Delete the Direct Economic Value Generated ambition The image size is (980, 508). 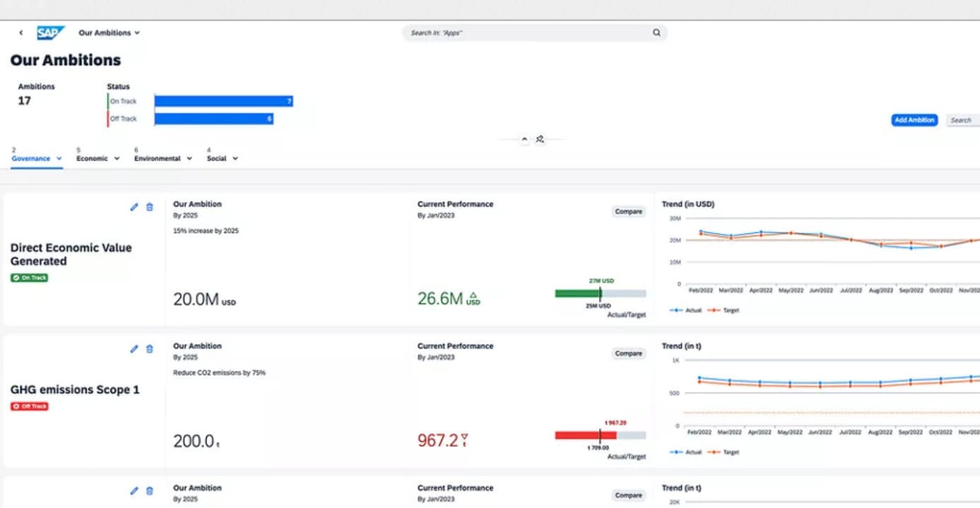coord(149,207)
